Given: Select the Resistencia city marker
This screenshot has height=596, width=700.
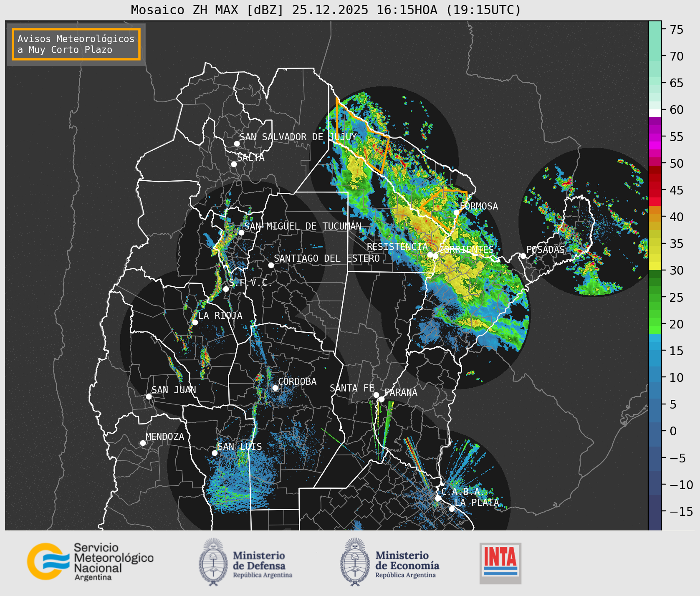Looking at the screenshot, I should click(430, 255).
